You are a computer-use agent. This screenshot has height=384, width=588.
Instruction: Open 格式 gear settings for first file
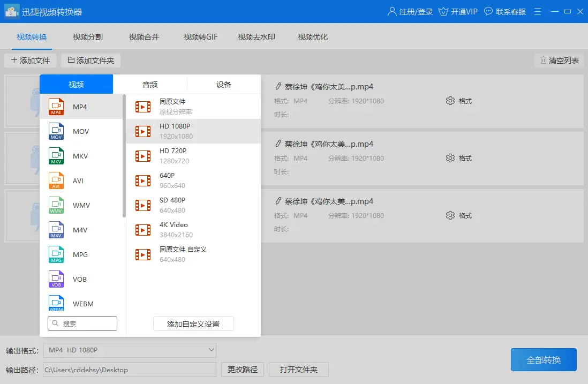click(x=450, y=101)
